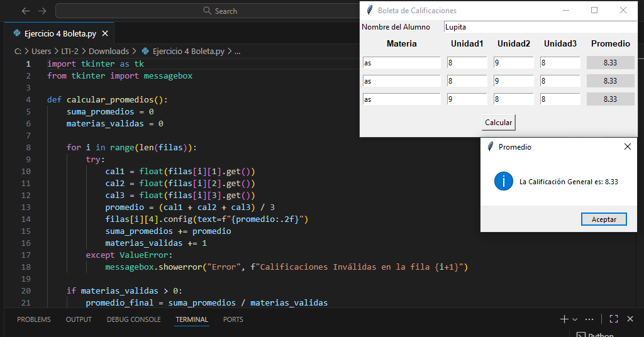Image resolution: width=644 pixels, height=337 pixels.
Task: Open the OUTPUT panel tab
Action: tap(79, 319)
